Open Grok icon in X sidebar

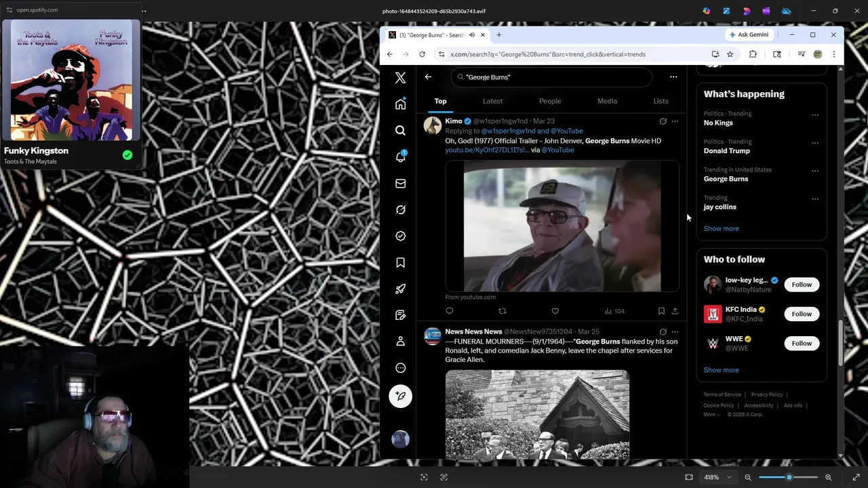400,209
